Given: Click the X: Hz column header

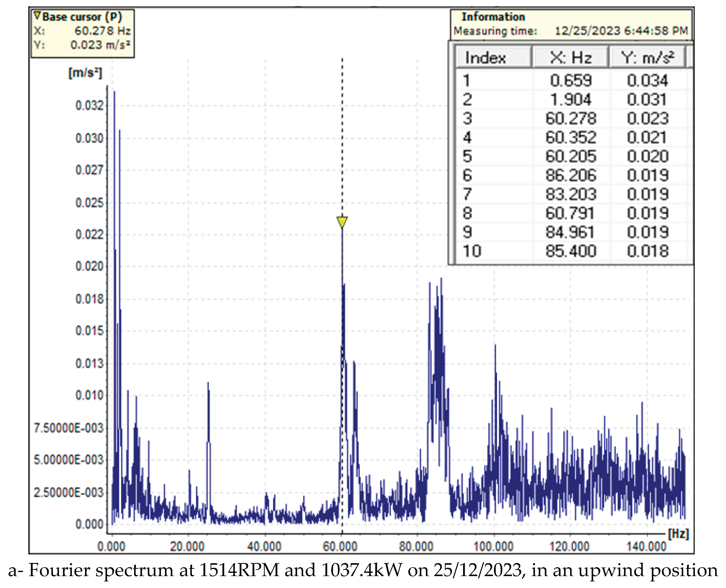Looking at the screenshot, I should click(x=571, y=58).
